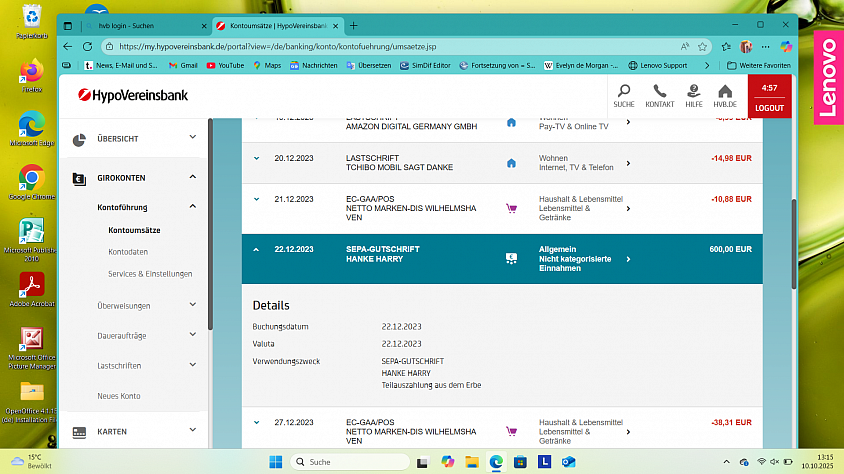Reload the page with refresh icon
Screen dimensions: 844x474
(x=87, y=46)
